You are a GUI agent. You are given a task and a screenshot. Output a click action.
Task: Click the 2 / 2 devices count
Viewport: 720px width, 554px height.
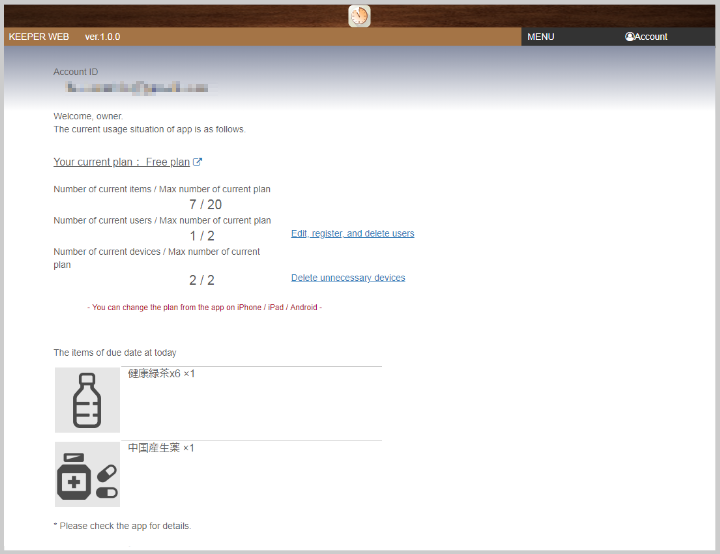pyautogui.click(x=202, y=281)
